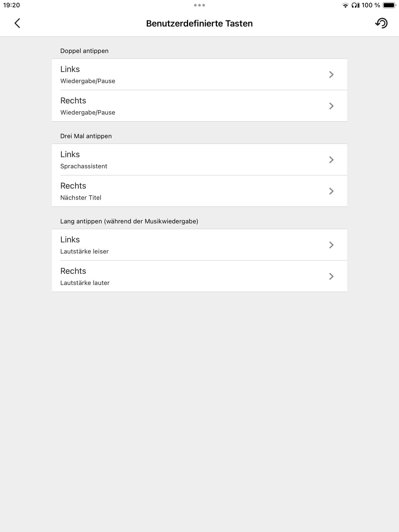The image size is (399, 532).
Task: Click the 19:20 clock in status bar
Action: [11, 5]
